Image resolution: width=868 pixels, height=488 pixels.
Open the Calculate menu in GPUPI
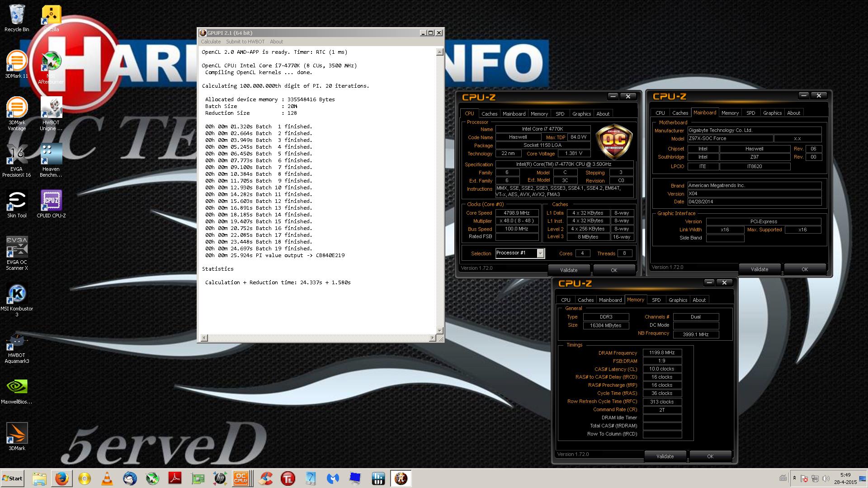[x=211, y=42]
